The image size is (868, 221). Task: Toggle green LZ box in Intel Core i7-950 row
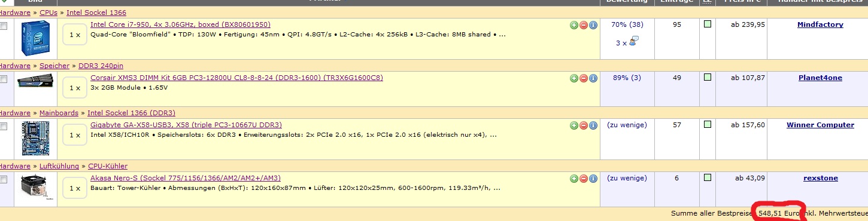click(708, 24)
